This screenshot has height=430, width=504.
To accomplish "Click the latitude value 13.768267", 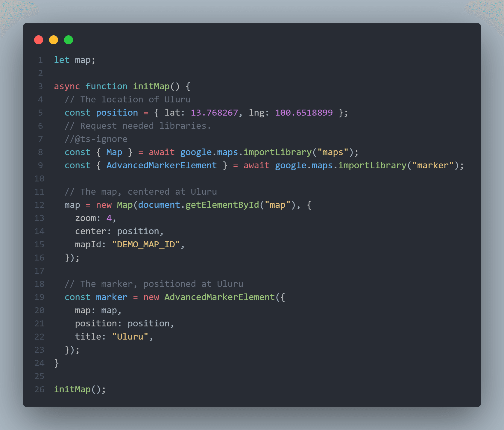I will (x=214, y=113).
